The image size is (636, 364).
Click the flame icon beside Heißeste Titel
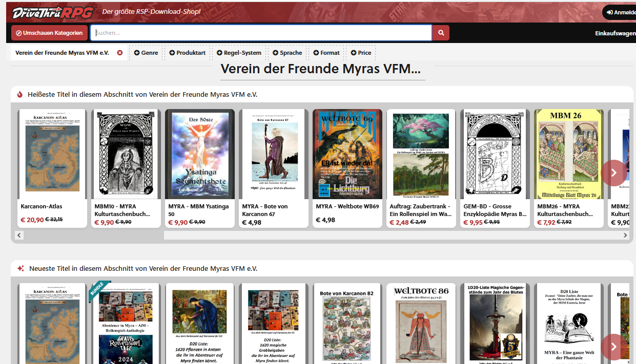point(20,94)
